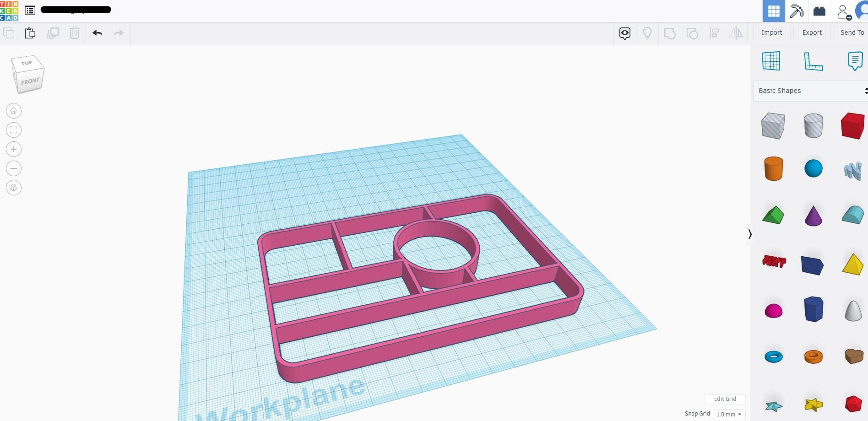Open the Notes tool
Screen dimensions: 868x421
click(855, 61)
